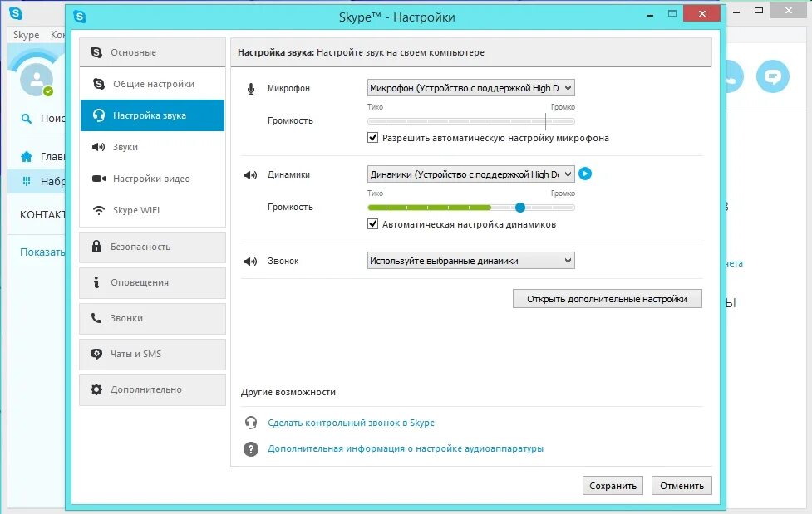Select the Звуки music note icon
Screen dimensions: 812x514
[98, 147]
